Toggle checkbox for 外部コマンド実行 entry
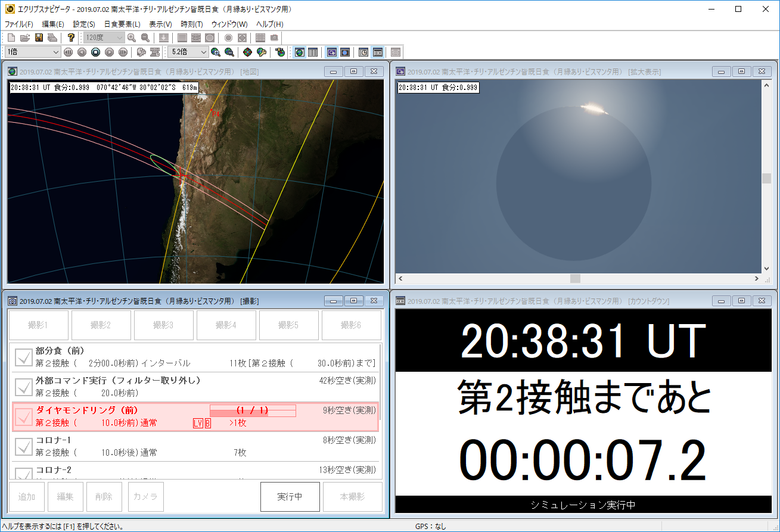The image size is (780, 532). (24, 387)
